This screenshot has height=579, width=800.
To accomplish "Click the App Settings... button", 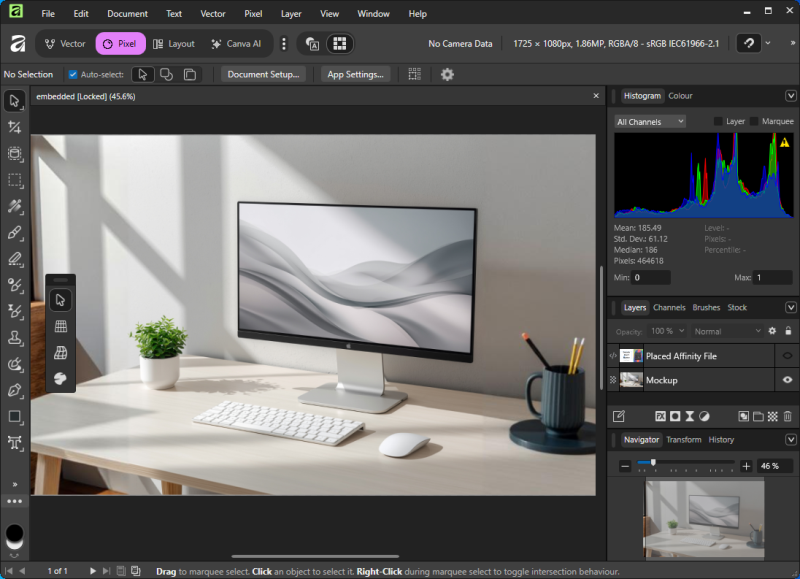I will (x=355, y=74).
